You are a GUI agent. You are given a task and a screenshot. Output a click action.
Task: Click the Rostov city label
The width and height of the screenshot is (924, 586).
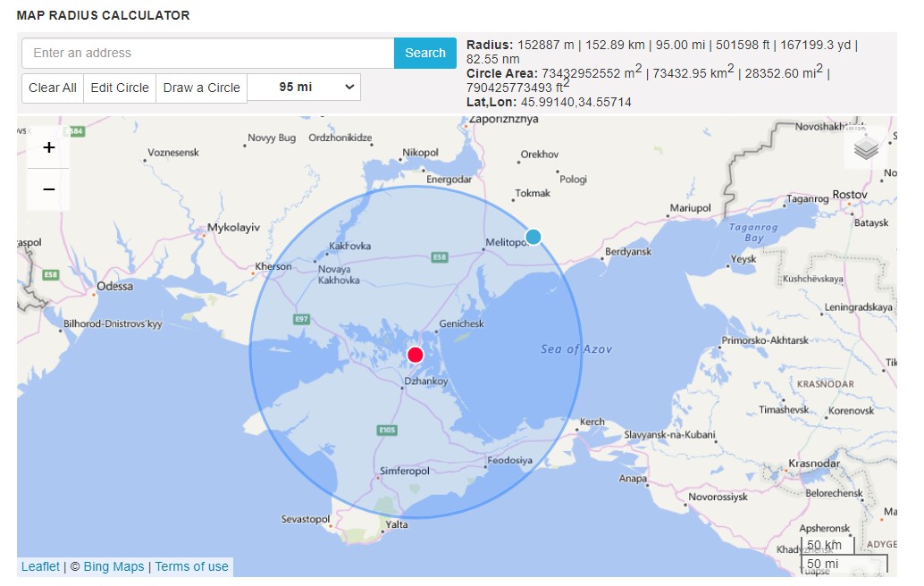tap(850, 195)
